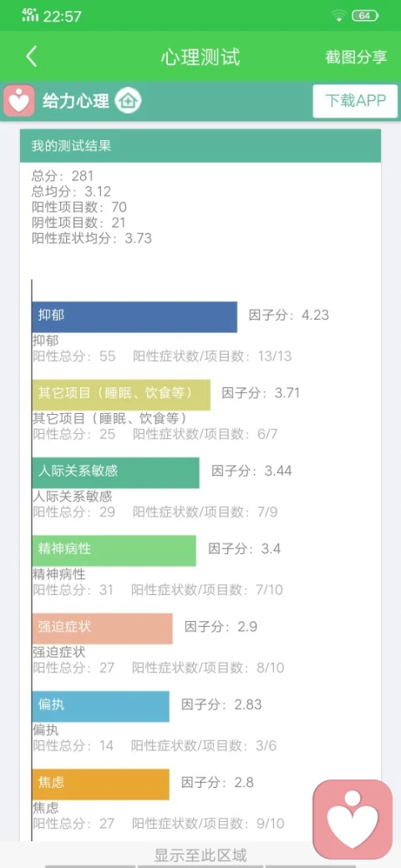Click the yellow 其它项目 factor bar
The width and height of the screenshot is (401, 868).
121,395
